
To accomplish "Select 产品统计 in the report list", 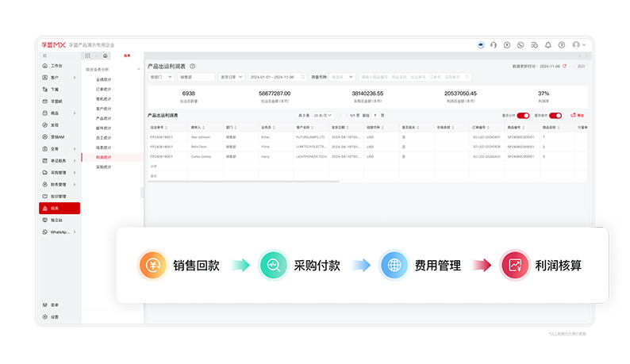I will (x=104, y=118).
